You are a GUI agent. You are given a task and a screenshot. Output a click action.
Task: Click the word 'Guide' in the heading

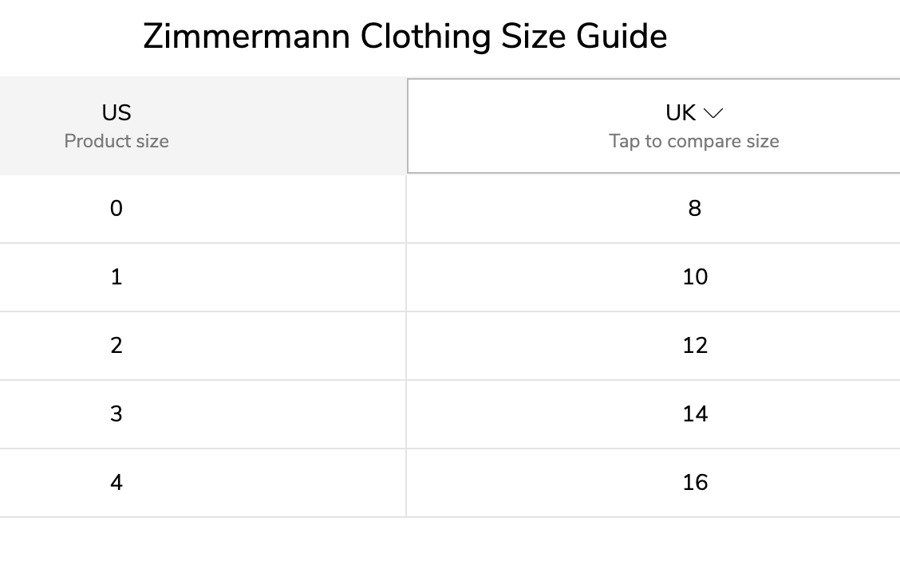(622, 36)
